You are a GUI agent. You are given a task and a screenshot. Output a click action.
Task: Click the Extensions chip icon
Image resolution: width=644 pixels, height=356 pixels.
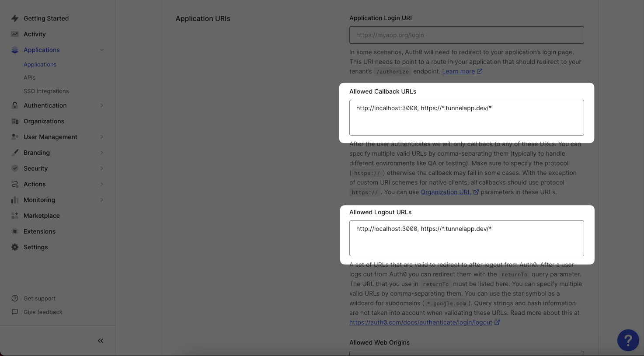15,231
